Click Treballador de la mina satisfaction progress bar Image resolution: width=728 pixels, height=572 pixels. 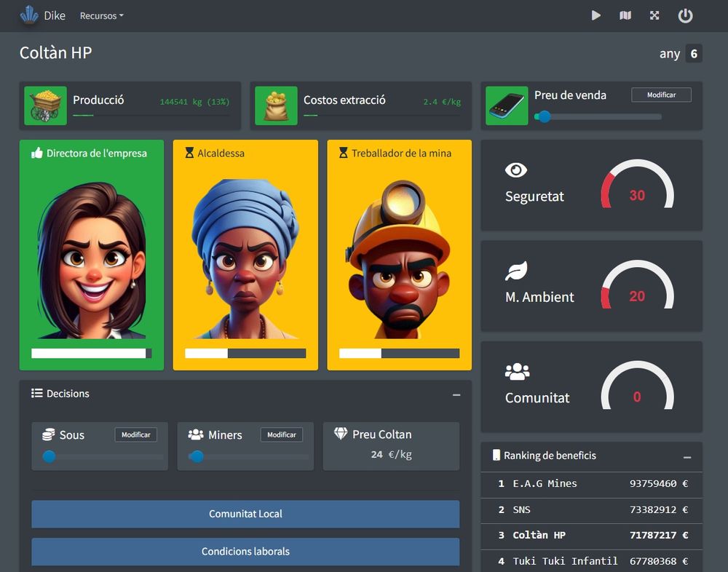(399, 354)
